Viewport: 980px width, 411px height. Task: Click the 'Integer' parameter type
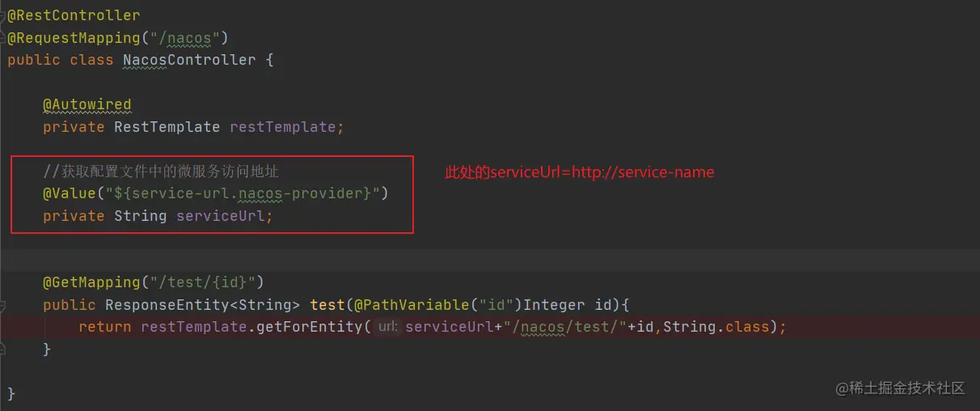[x=554, y=305]
